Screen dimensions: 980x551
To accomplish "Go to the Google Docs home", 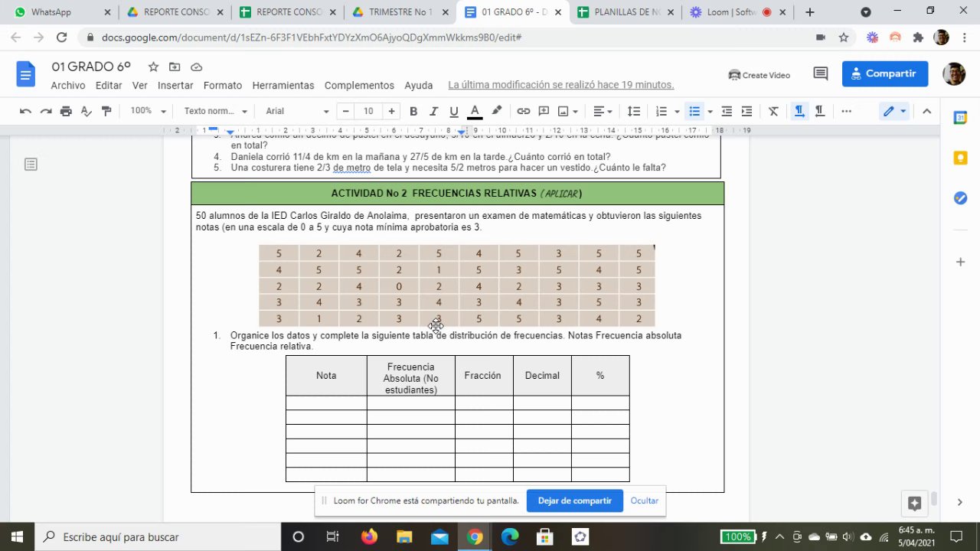I will (x=26, y=74).
